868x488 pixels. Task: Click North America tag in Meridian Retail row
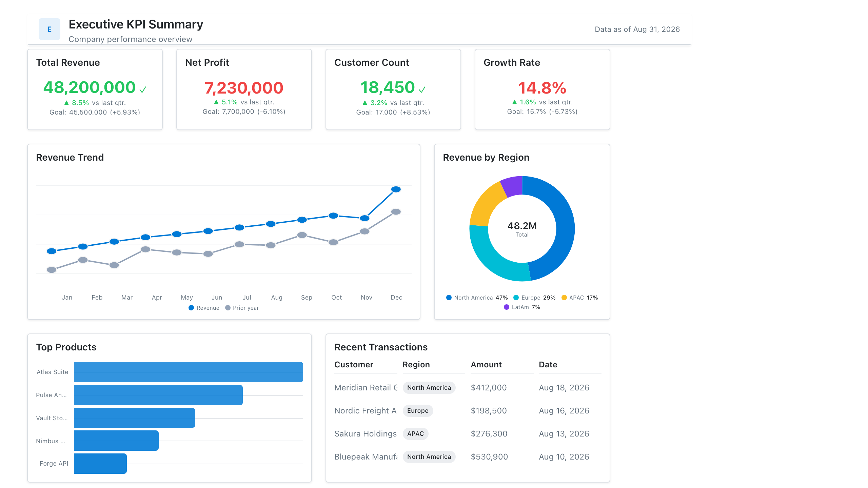[x=429, y=388]
